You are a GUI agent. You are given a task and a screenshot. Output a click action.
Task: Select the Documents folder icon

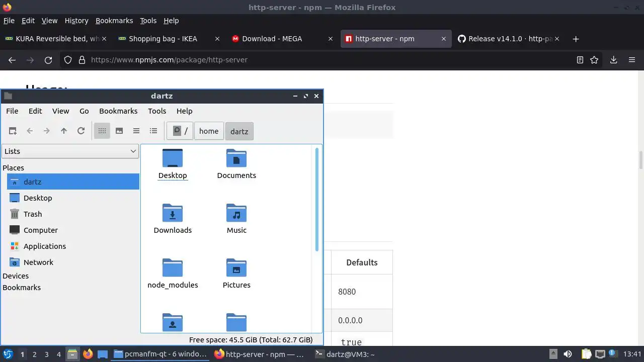coord(236,164)
